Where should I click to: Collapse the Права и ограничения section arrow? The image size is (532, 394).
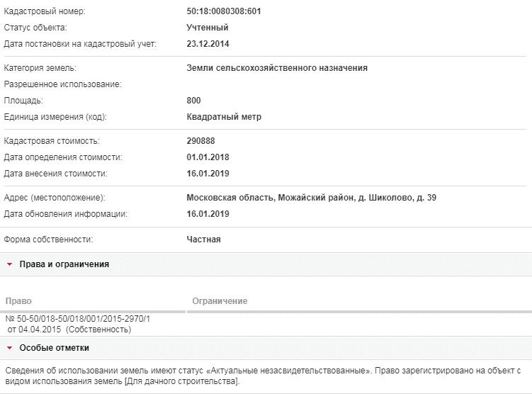point(9,264)
